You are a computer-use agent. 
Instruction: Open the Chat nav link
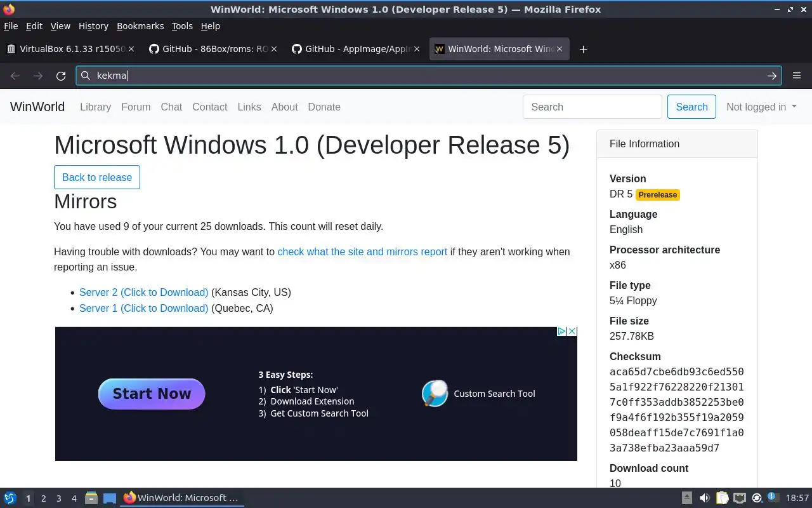click(x=171, y=107)
